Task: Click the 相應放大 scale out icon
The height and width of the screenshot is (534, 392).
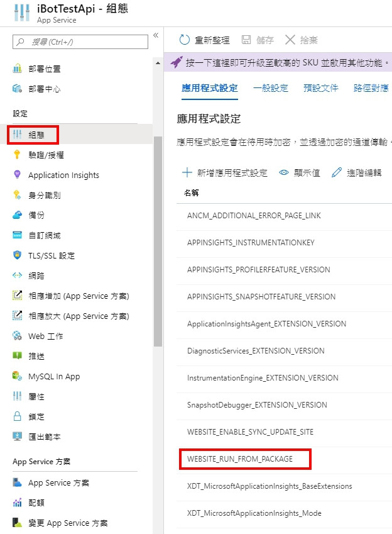Action: 17,315
